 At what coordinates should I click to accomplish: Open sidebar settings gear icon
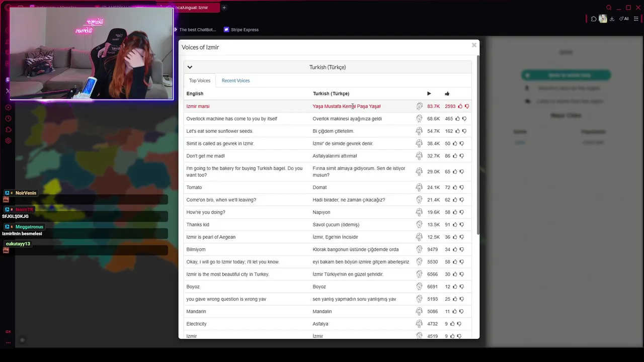8,141
